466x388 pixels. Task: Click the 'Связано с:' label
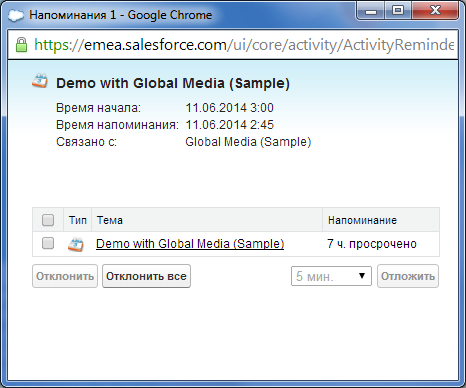tap(86, 142)
